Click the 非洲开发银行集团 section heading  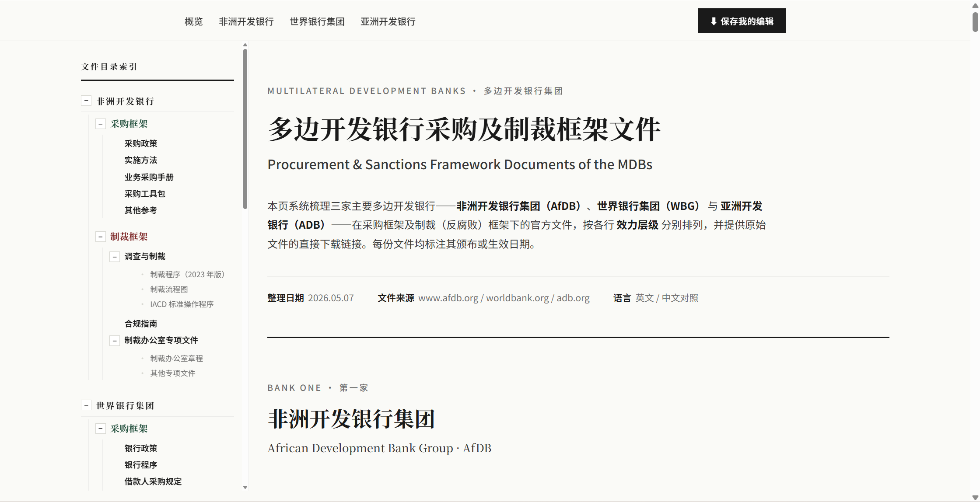click(351, 419)
